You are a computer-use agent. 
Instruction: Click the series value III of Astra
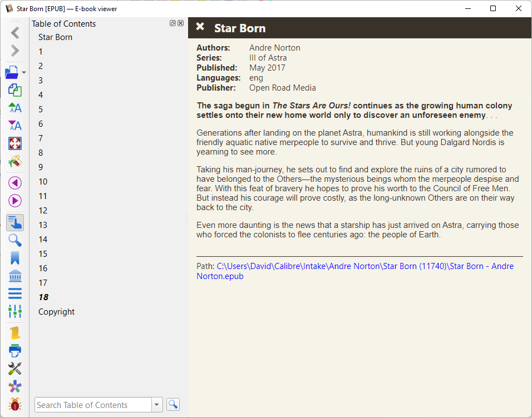(268, 58)
